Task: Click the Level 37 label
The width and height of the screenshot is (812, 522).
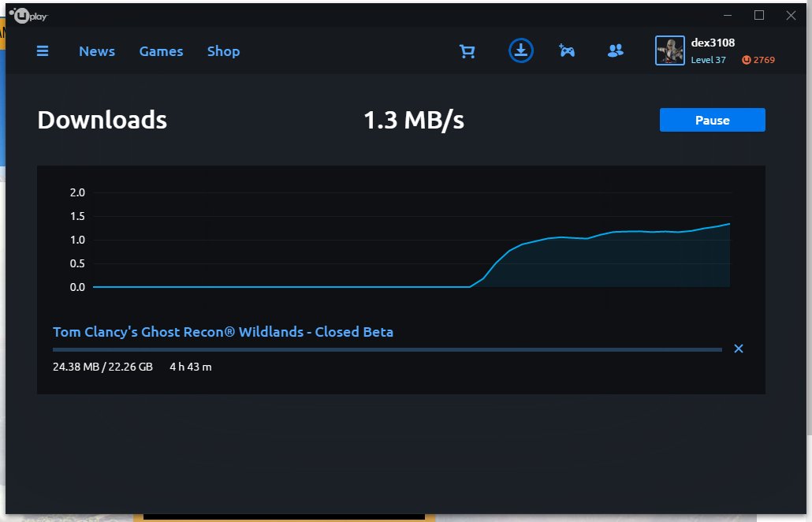Action: [x=708, y=60]
